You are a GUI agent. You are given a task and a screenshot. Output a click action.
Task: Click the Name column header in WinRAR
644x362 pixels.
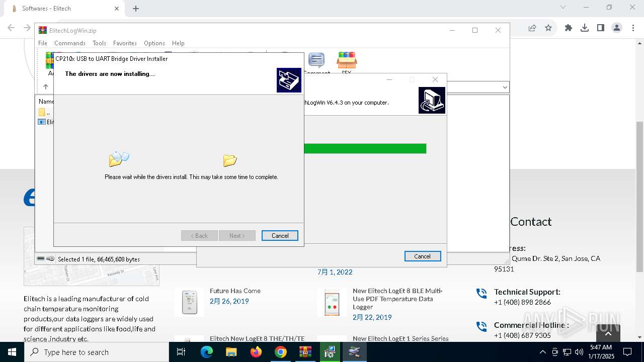[46, 102]
